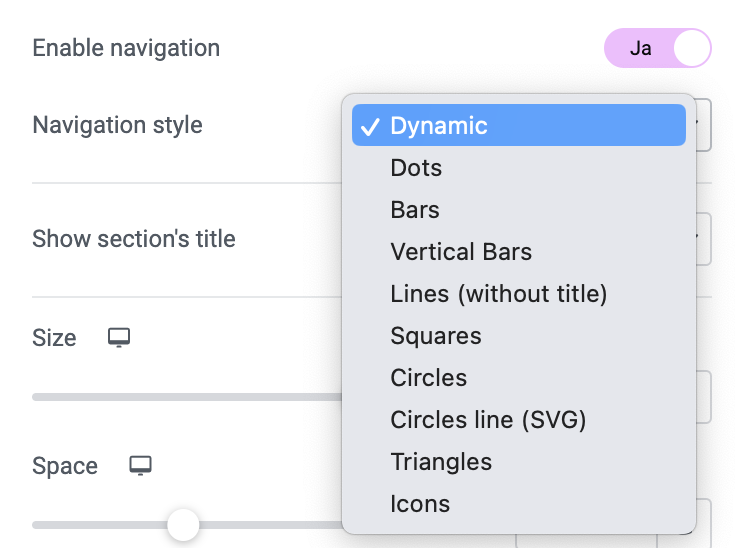Select Dynamic in navigation style list

tap(519, 125)
